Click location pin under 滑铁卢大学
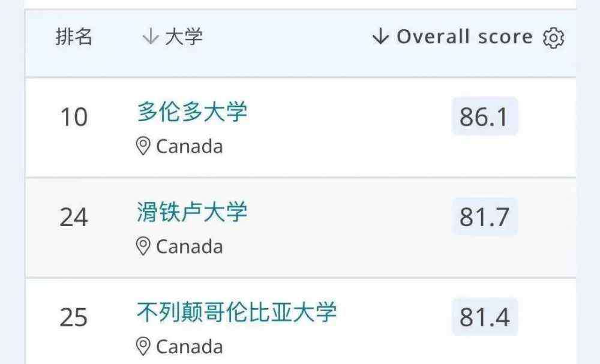This screenshot has height=364, width=600. click(143, 246)
